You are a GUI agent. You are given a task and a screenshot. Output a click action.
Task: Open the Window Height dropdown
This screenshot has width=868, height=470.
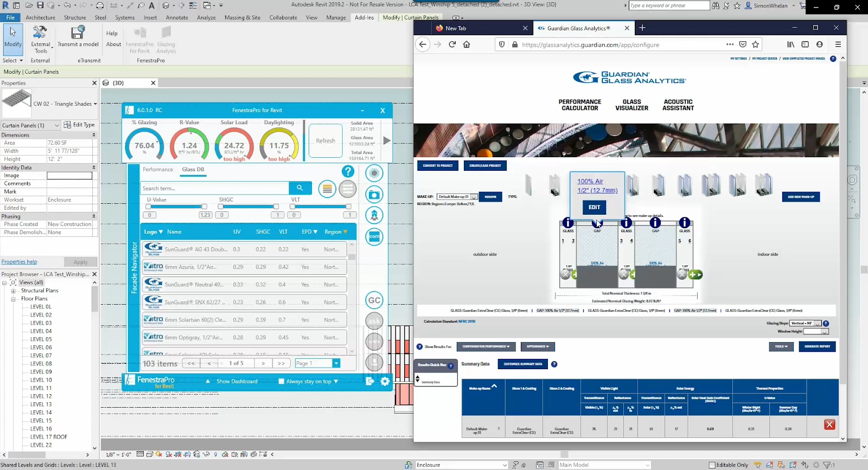(816, 331)
